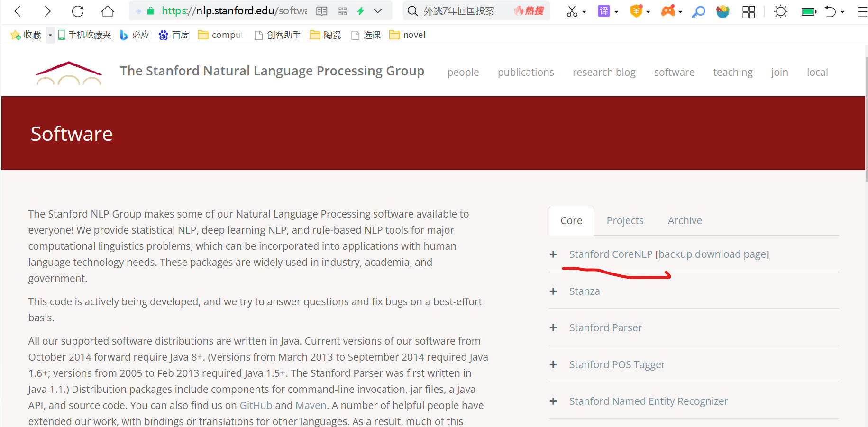Screen dimensions: 868x427
Task: Open the Stanza link
Action: (585, 291)
